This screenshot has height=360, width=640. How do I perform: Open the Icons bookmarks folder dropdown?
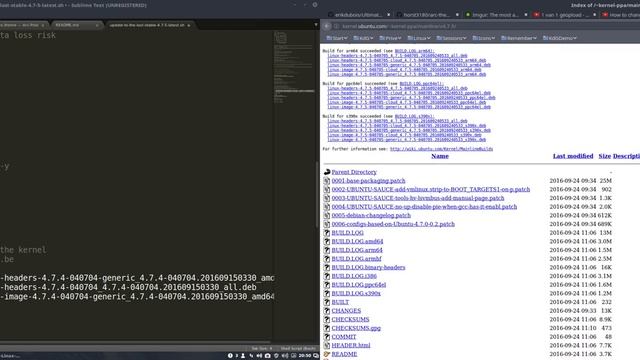[x=484, y=38]
